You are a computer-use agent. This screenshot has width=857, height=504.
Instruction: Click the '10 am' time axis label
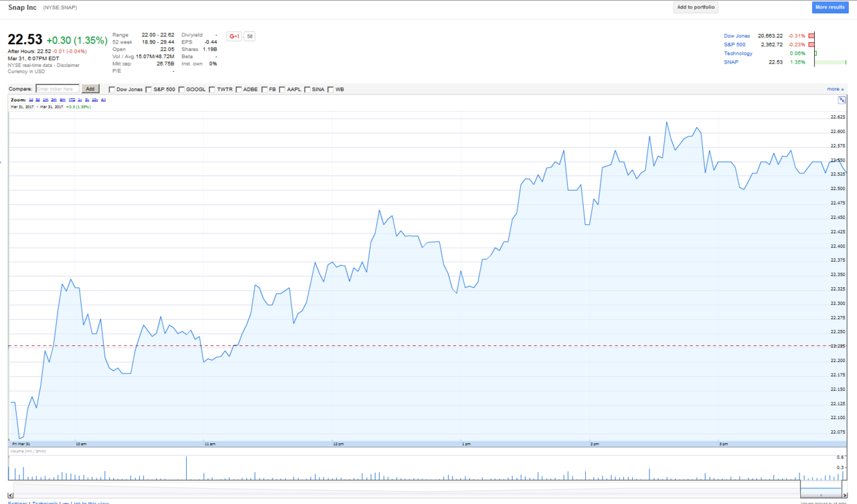pos(81,444)
